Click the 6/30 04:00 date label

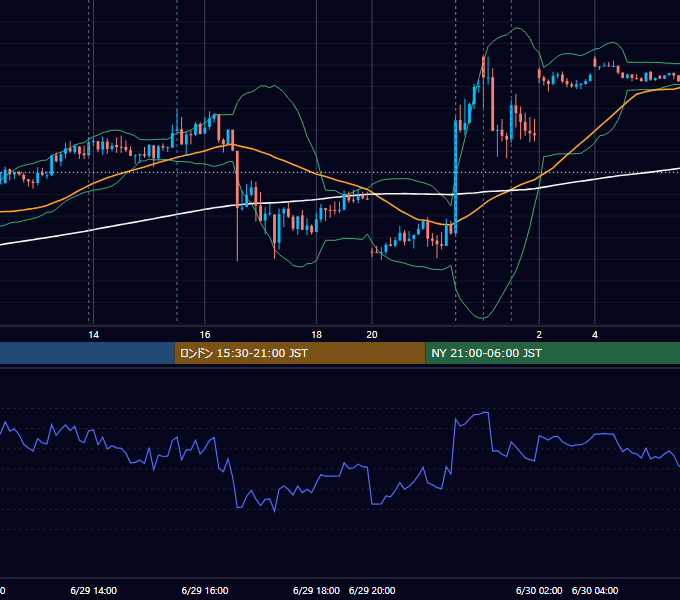tap(595, 590)
